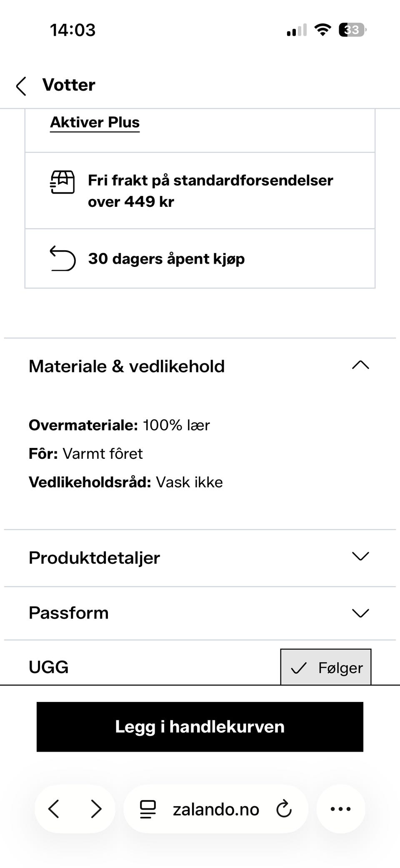The image size is (400, 868).
Task: Open the Aktiver Plus link
Action: pyautogui.click(x=95, y=122)
